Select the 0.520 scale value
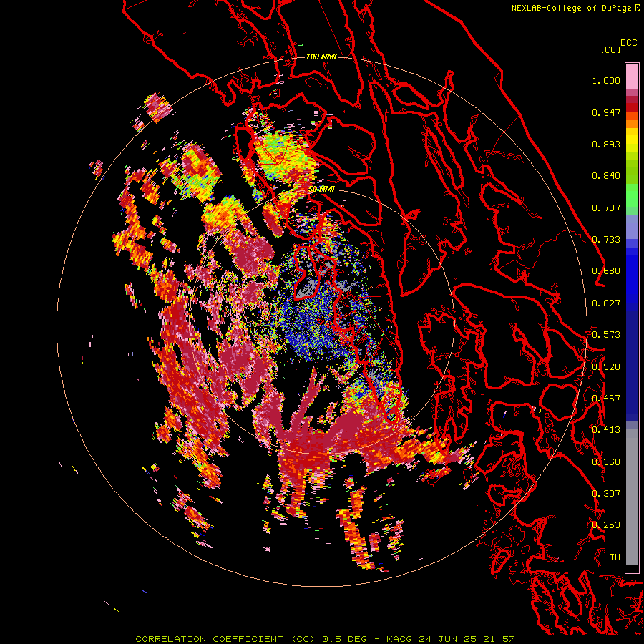This screenshot has height=644, width=644. 606,366
